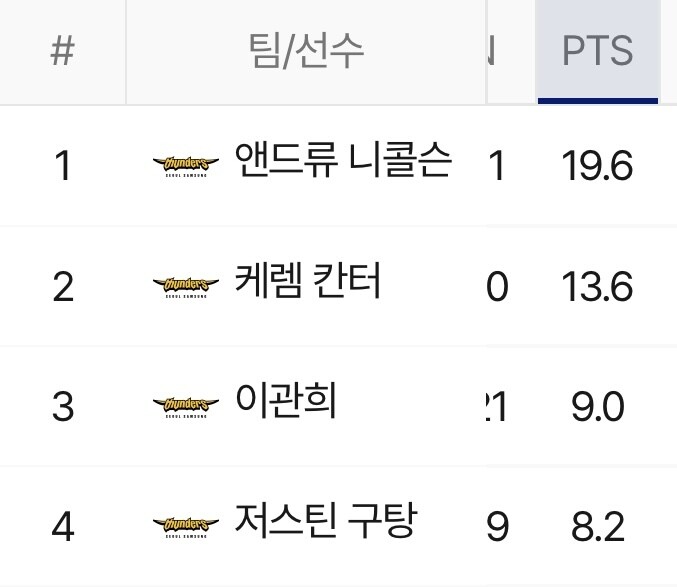
Task: Click 13.6 points value
Action: pyautogui.click(x=597, y=287)
